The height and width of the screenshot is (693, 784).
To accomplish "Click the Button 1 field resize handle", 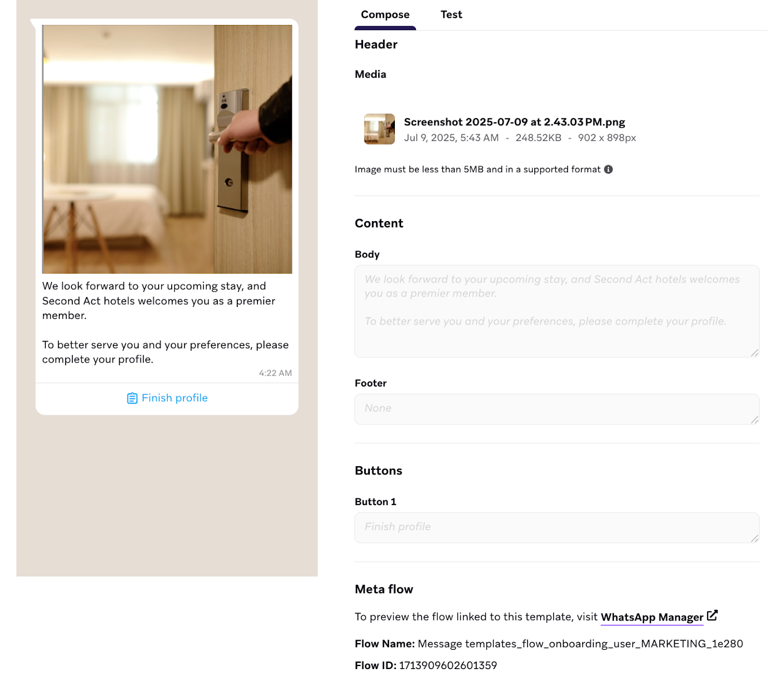I will pyautogui.click(x=754, y=538).
